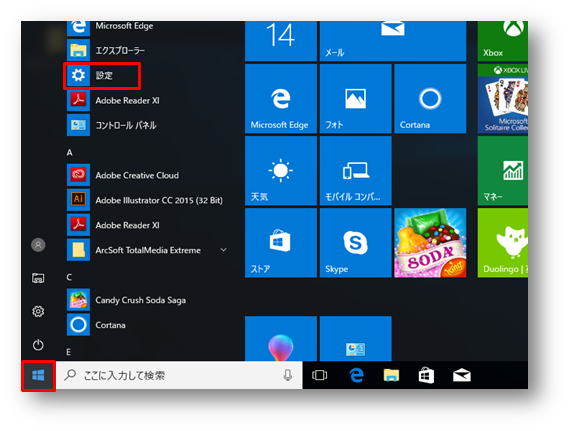
Task: Open Settings gear in Start sidebar
Action: coord(38,311)
